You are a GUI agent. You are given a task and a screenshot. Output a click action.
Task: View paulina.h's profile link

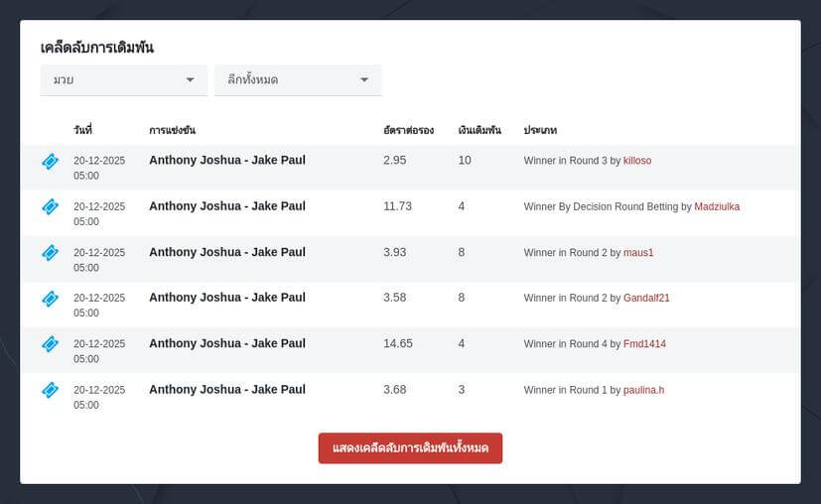click(643, 390)
